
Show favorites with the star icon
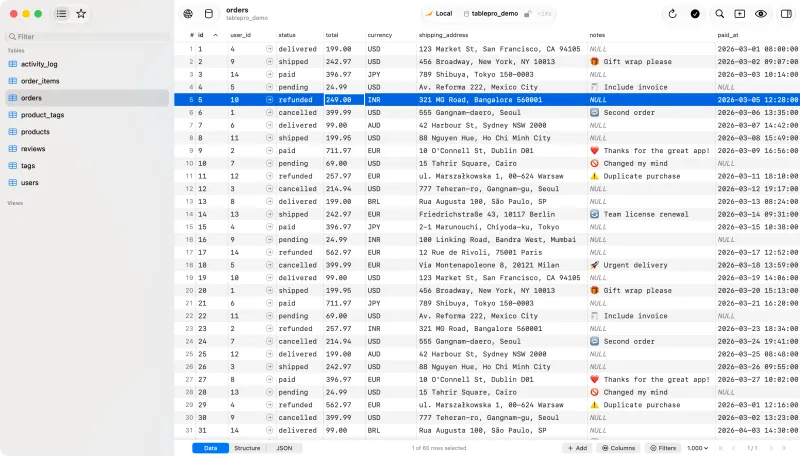pyautogui.click(x=81, y=14)
